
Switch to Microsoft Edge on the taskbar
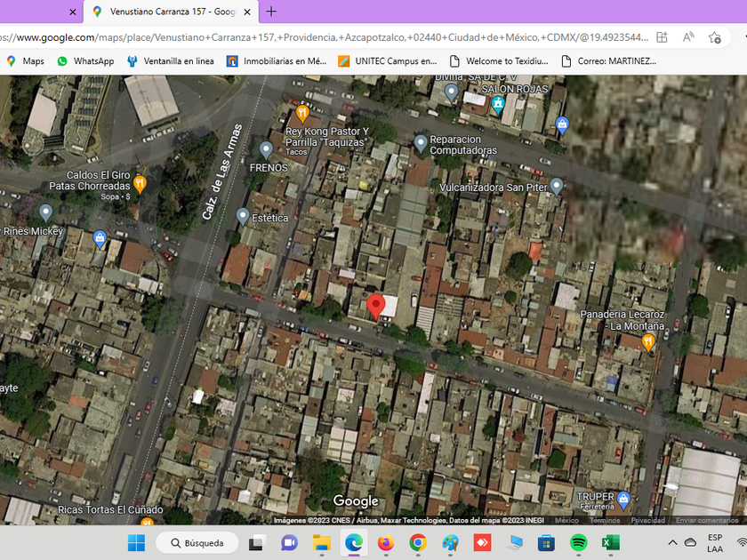pos(354,543)
